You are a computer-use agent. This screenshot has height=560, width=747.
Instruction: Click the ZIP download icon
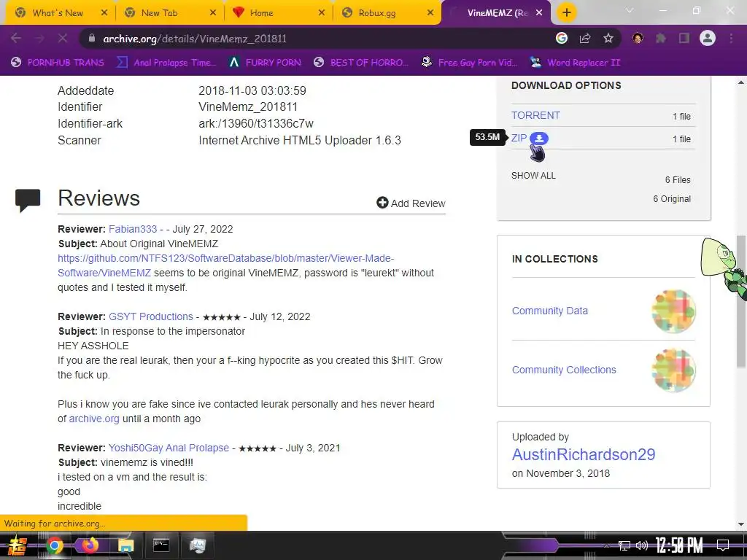(539, 139)
